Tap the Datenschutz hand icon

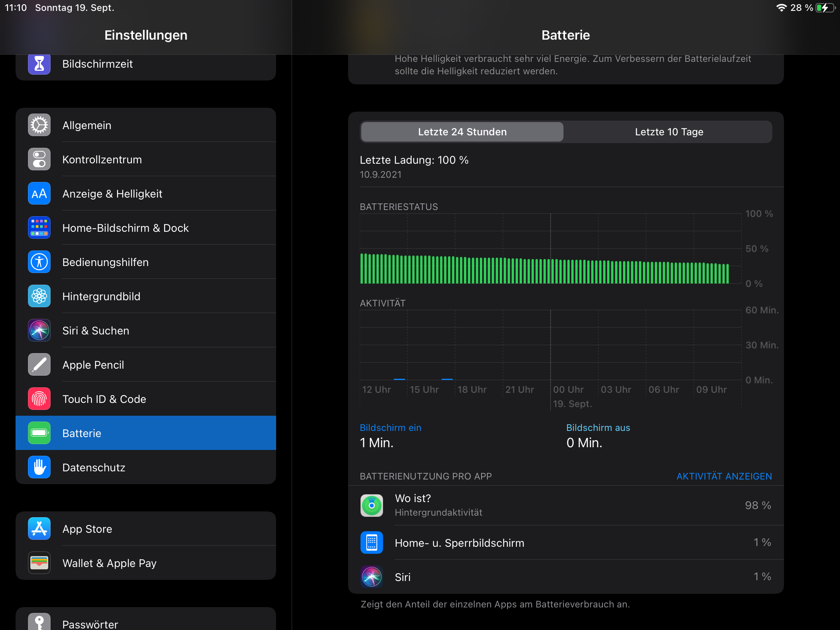click(x=39, y=467)
